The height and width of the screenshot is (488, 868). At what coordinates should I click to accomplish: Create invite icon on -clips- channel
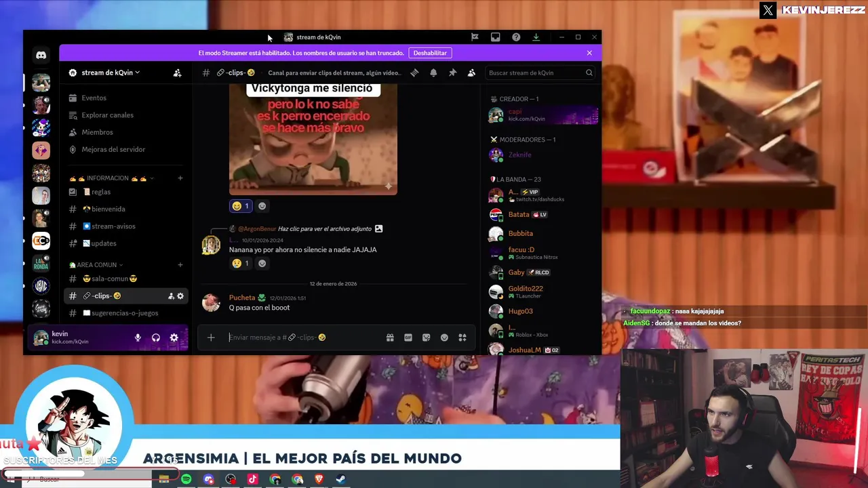click(x=171, y=296)
